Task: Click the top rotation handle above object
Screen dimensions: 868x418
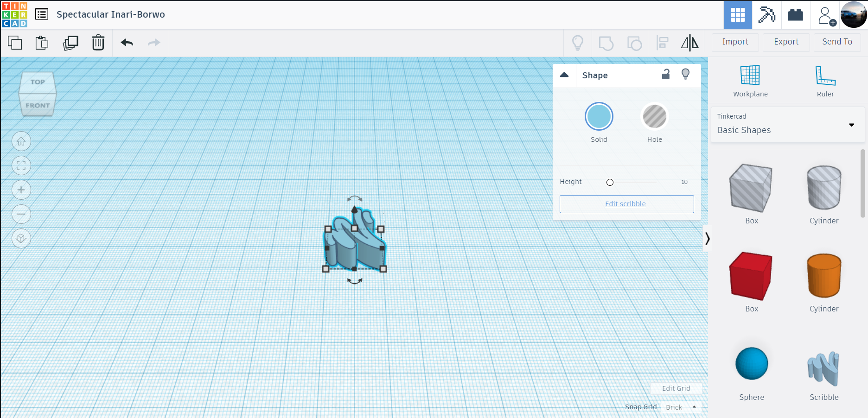Action: point(355,198)
